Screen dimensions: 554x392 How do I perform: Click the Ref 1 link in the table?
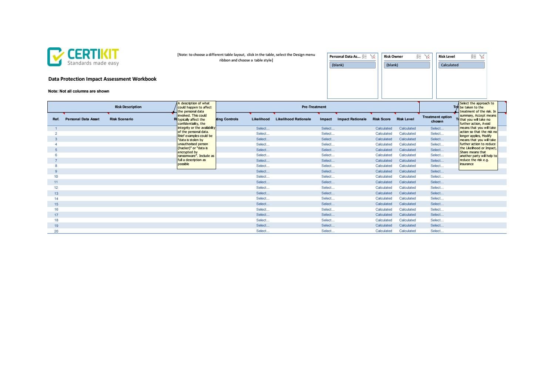[56, 128]
